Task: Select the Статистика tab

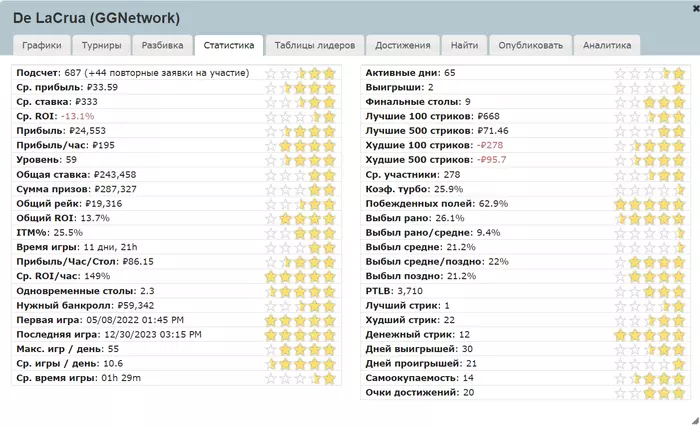Action: coord(229,45)
